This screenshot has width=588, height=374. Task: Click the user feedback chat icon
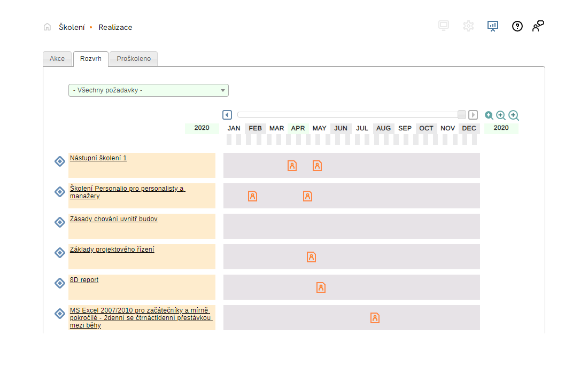click(538, 26)
